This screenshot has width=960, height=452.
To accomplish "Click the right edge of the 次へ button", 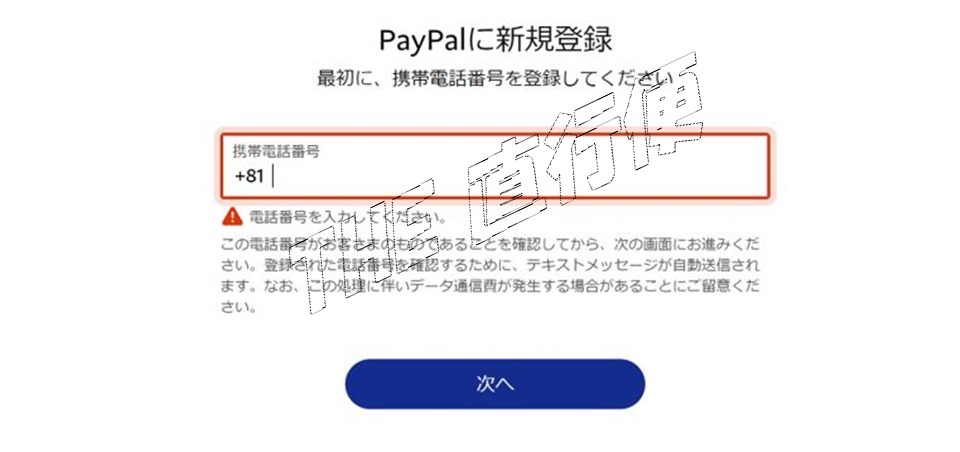I will [635, 384].
